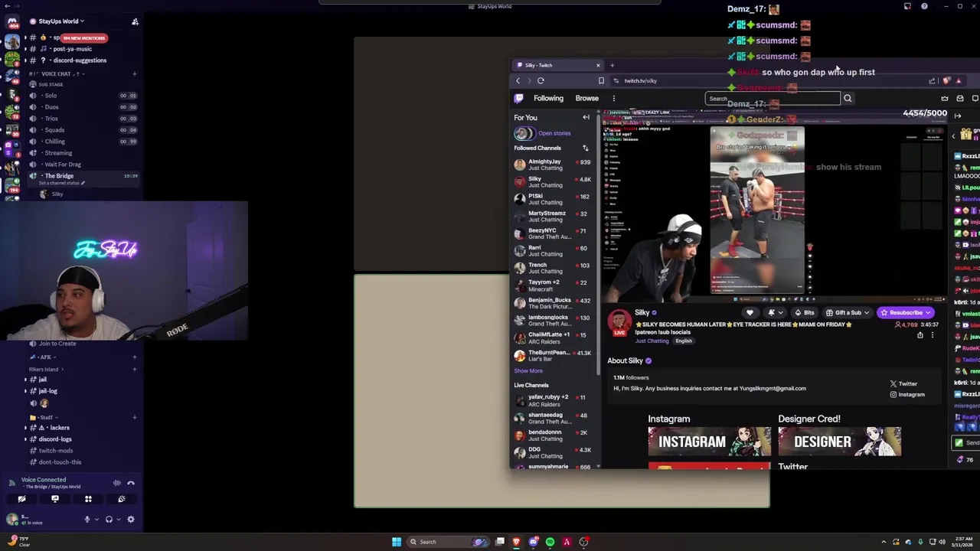Click the follow heart button for Silky
The width and height of the screenshot is (980, 551).
750,312
